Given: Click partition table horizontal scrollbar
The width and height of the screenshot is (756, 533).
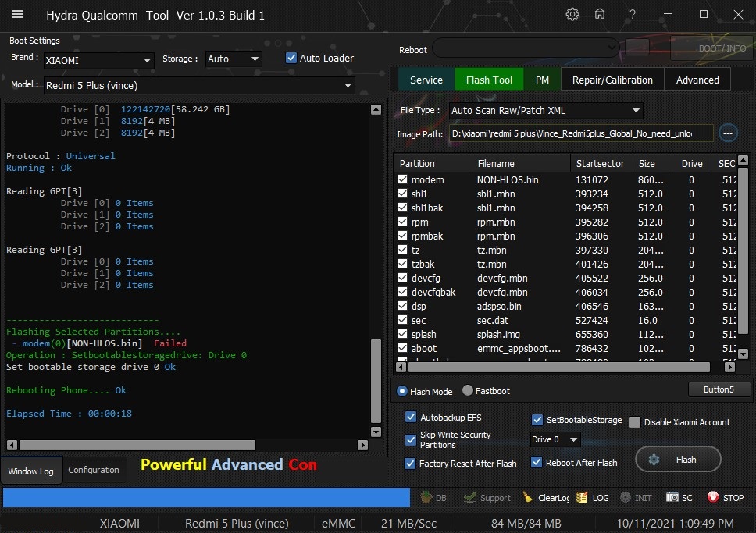Looking at the screenshot, I should tap(559, 368).
